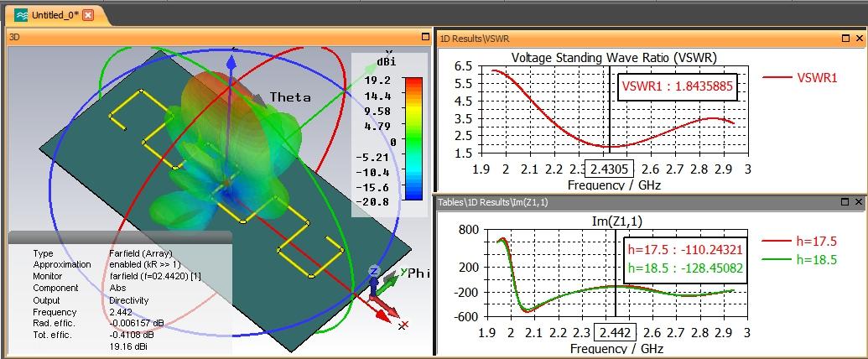868x359 pixels.
Task: Select the h=18.5 legend curve
Action: pos(799,260)
